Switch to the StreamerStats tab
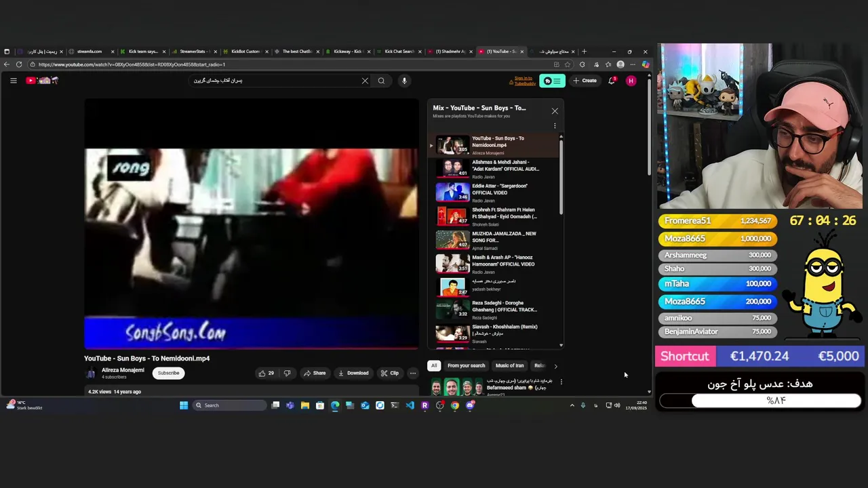Screen dimensions: 868x488 click(x=194, y=52)
